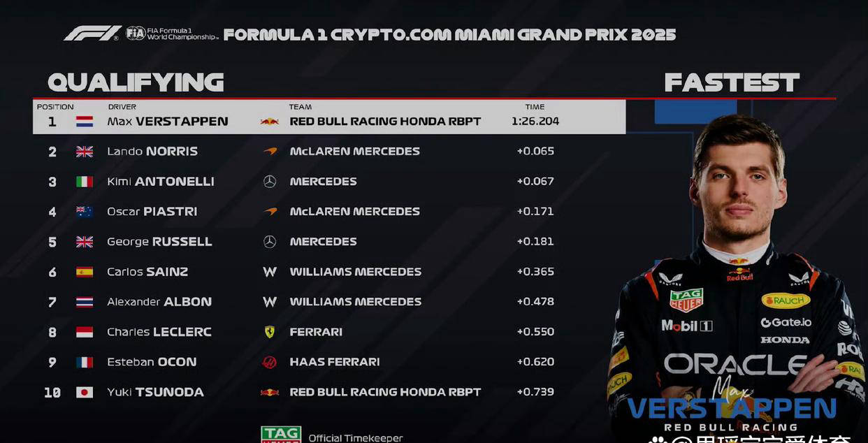The width and height of the screenshot is (868, 443).
Task: Click the FIA World Championship emblem
Action: (x=172, y=33)
